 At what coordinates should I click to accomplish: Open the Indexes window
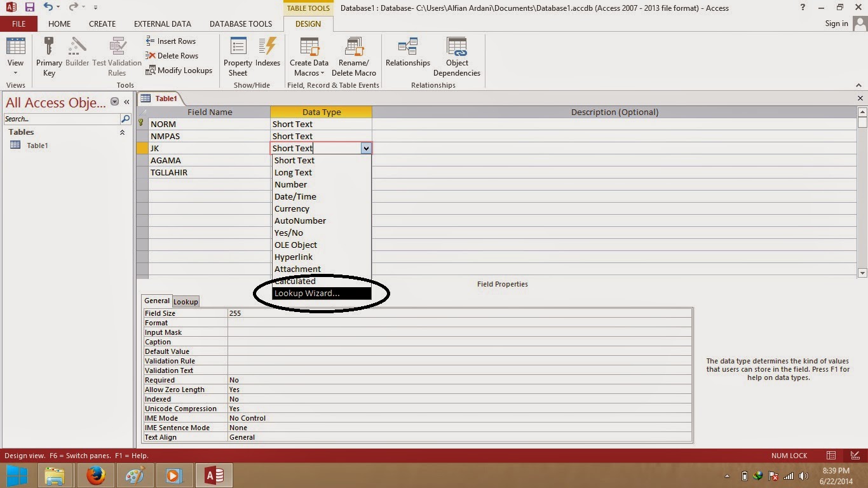click(268, 52)
